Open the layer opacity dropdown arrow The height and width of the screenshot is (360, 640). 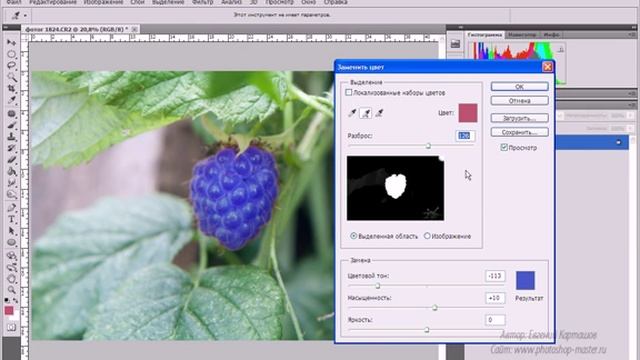(631, 116)
